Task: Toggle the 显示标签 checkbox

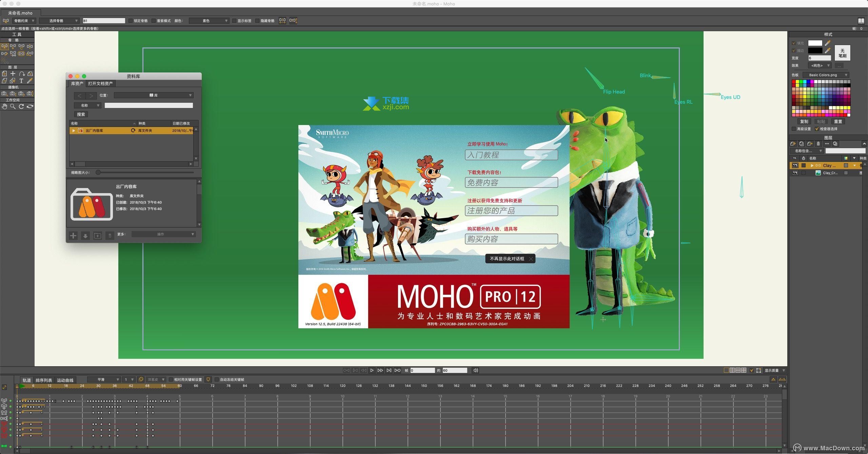Action: (234, 21)
